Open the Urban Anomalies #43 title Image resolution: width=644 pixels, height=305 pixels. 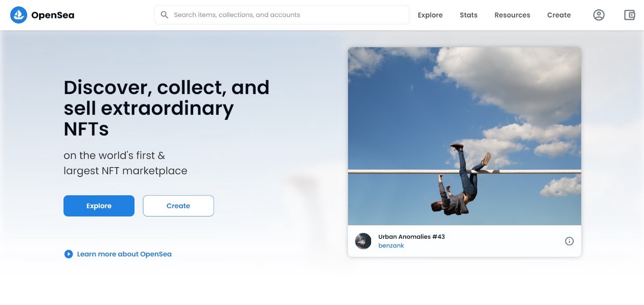click(411, 237)
